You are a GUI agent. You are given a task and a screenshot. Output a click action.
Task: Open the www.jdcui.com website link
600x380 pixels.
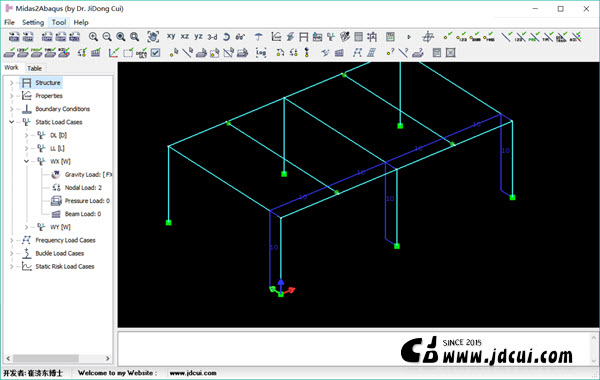(x=193, y=373)
